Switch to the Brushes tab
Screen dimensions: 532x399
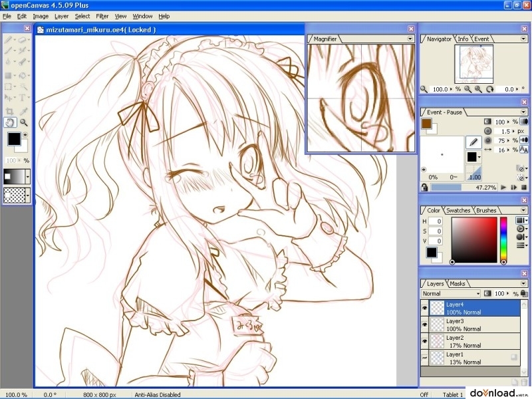pos(486,210)
